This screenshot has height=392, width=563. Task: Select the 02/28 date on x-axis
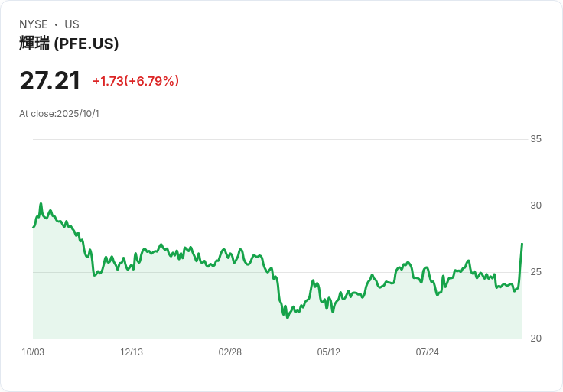[230, 352]
